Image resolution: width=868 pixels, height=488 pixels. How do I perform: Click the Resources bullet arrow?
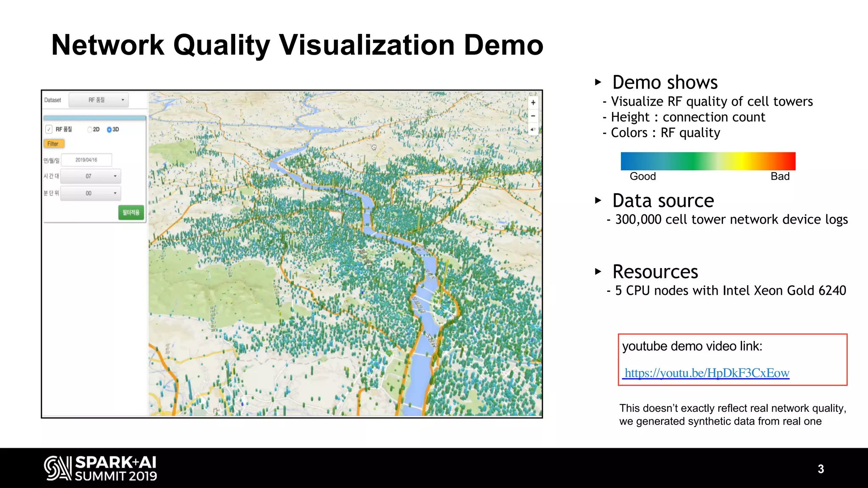pyautogui.click(x=598, y=272)
